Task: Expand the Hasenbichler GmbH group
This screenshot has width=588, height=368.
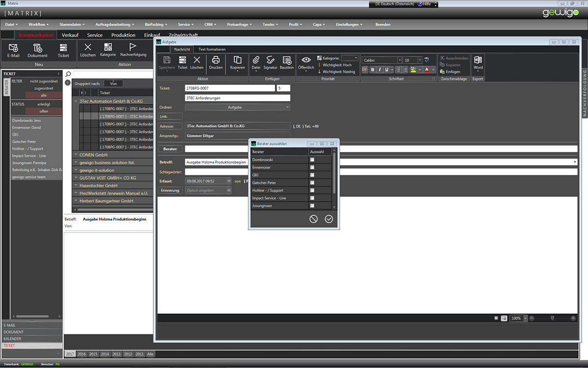Action: [x=76, y=185]
